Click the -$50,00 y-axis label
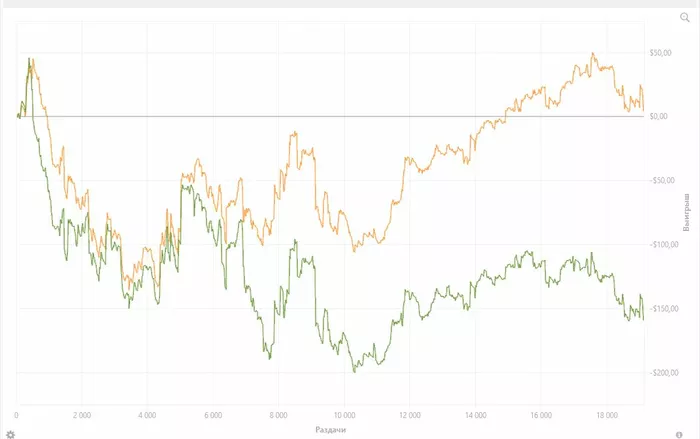Screen dimensions: 700x439 (x=664, y=181)
